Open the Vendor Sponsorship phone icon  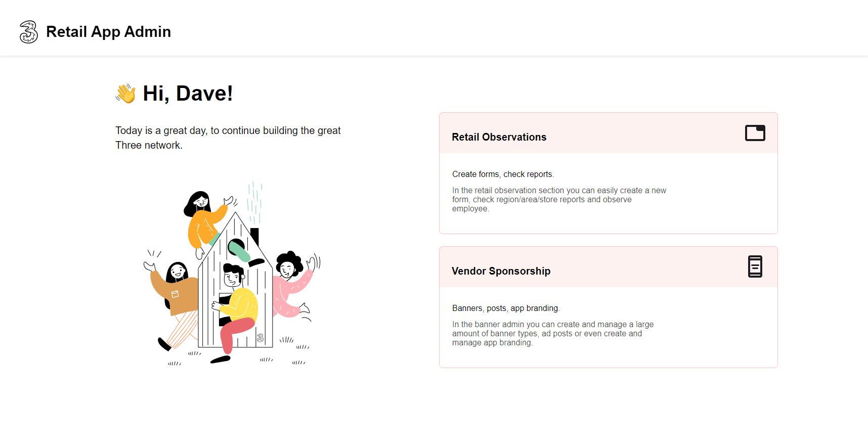point(755,266)
